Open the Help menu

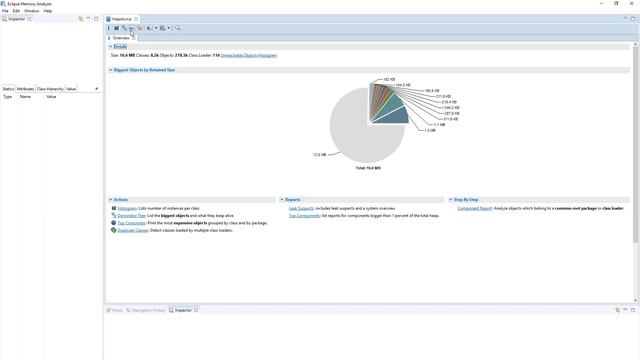coord(48,11)
